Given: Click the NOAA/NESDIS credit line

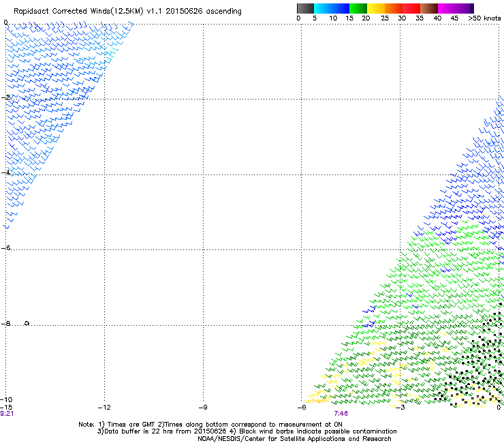Looking at the screenshot, I should pos(294,439).
